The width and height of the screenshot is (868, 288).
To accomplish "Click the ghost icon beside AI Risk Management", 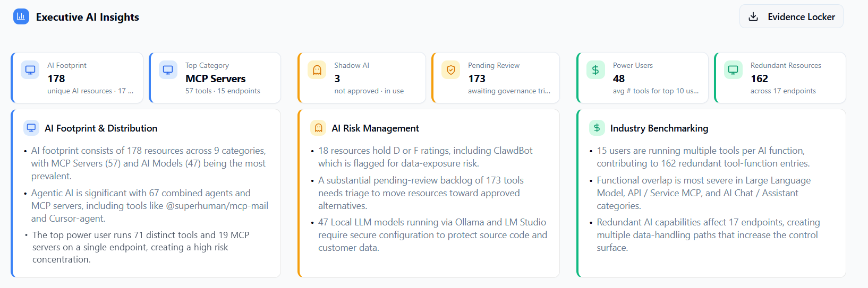I will pos(318,128).
